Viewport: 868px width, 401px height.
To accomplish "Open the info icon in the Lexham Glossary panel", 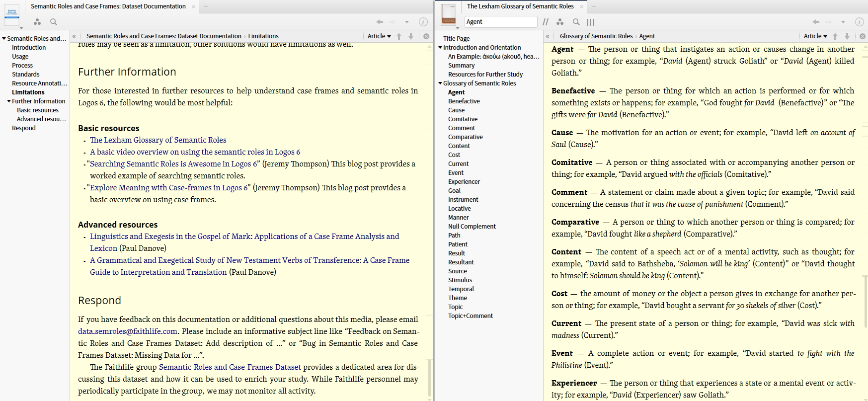I will (x=859, y=22).
